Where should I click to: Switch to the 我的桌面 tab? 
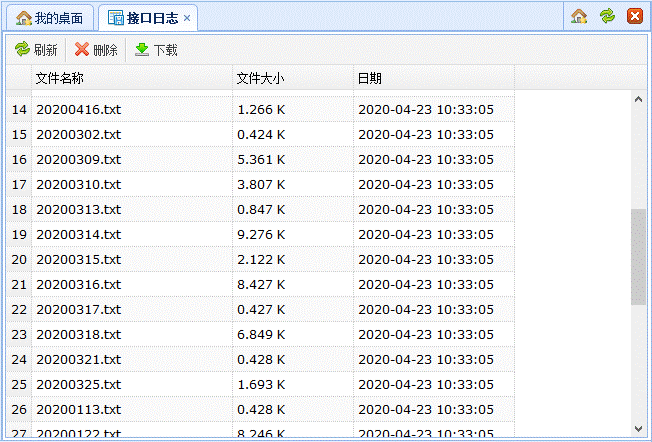click(49, 18)
